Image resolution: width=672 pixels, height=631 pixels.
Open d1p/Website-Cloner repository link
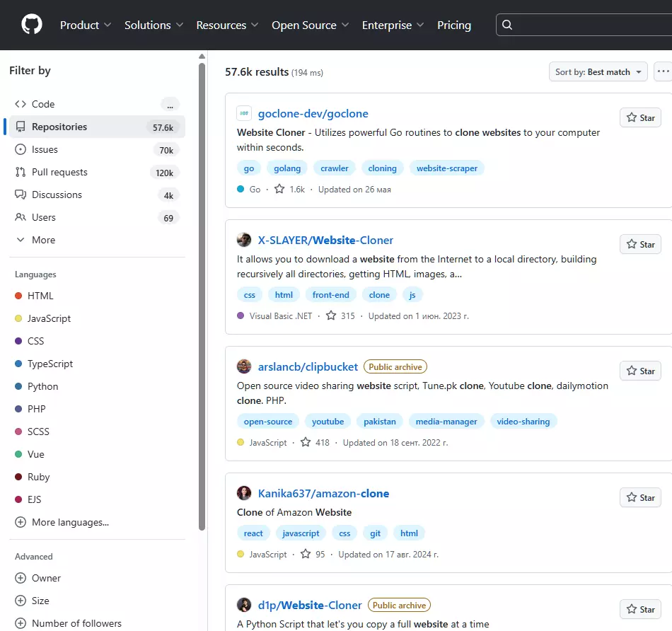310,606
